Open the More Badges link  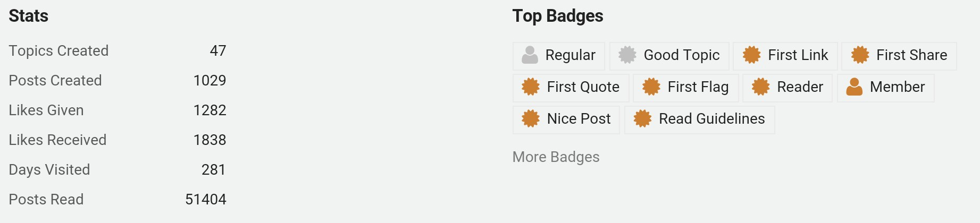coord(556,157)
